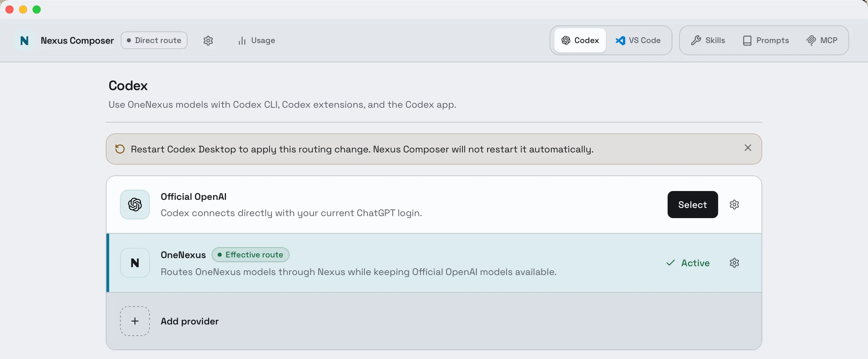Open OneNexus provider settings gear
This screenshot has height=359, width=868.
click(x=734, y=263)
